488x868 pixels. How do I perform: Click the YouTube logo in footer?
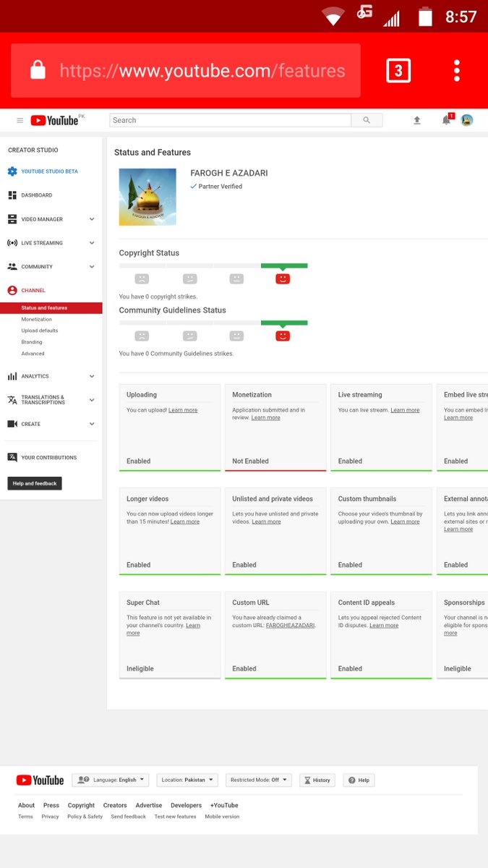[x=40, y=780]
